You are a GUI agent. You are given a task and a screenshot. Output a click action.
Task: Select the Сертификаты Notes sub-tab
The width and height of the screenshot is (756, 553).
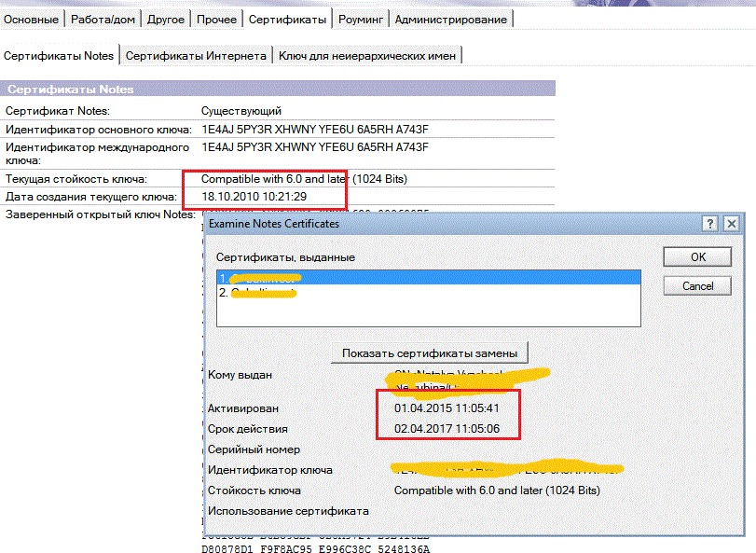[60, 56]
